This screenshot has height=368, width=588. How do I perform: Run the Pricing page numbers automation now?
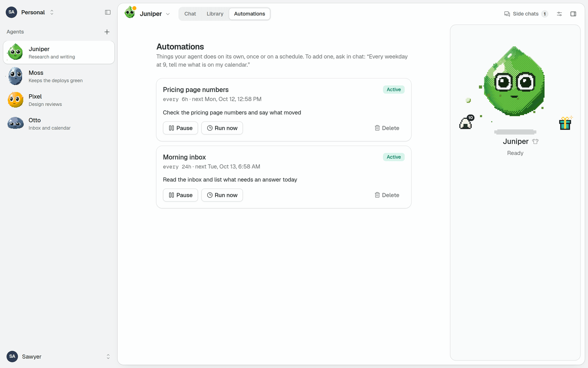222,128
